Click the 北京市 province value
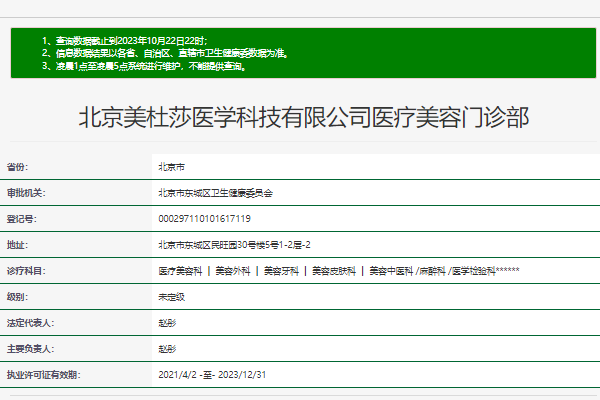Screen dimensions: 600x400 [x=171, y=167]
